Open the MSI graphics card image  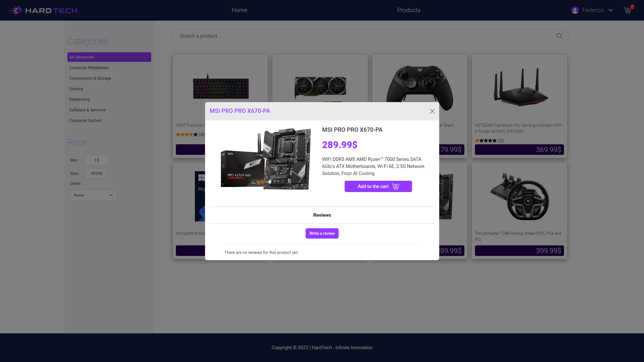tap(320, 88)
